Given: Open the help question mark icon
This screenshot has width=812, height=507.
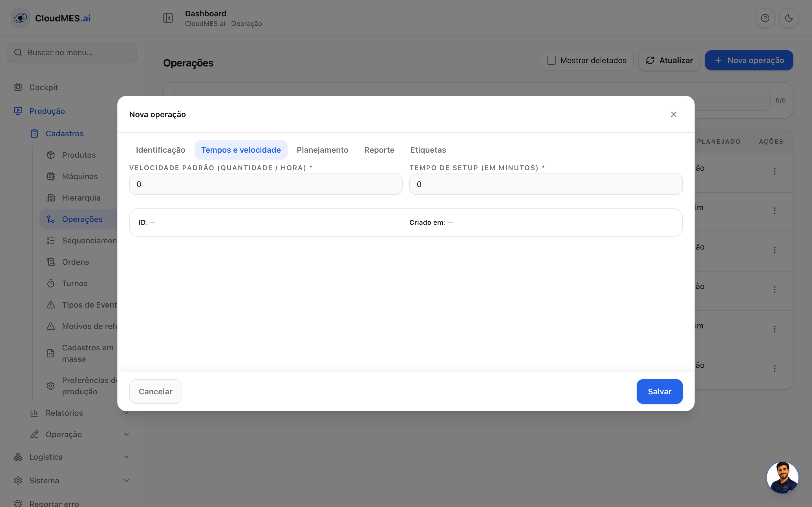Looking at the screenshot, I should (x=765, y=18).
